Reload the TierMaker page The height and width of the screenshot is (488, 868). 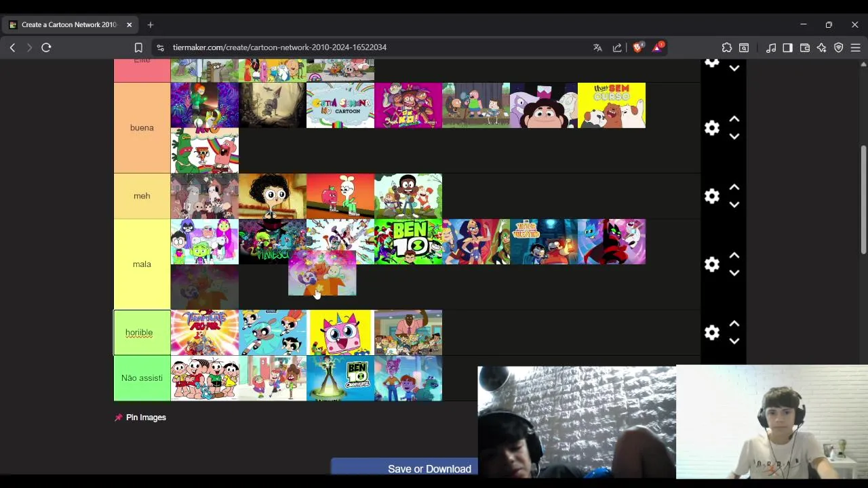coord(46,47)
